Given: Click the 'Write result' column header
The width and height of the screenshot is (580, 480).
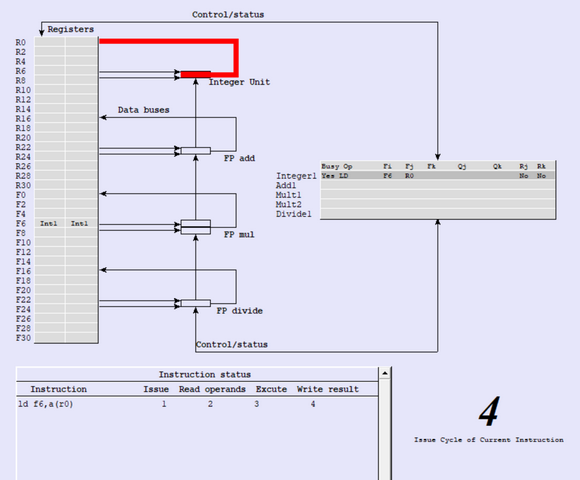Looking at the screenshot, I should [x=327, y=389].
